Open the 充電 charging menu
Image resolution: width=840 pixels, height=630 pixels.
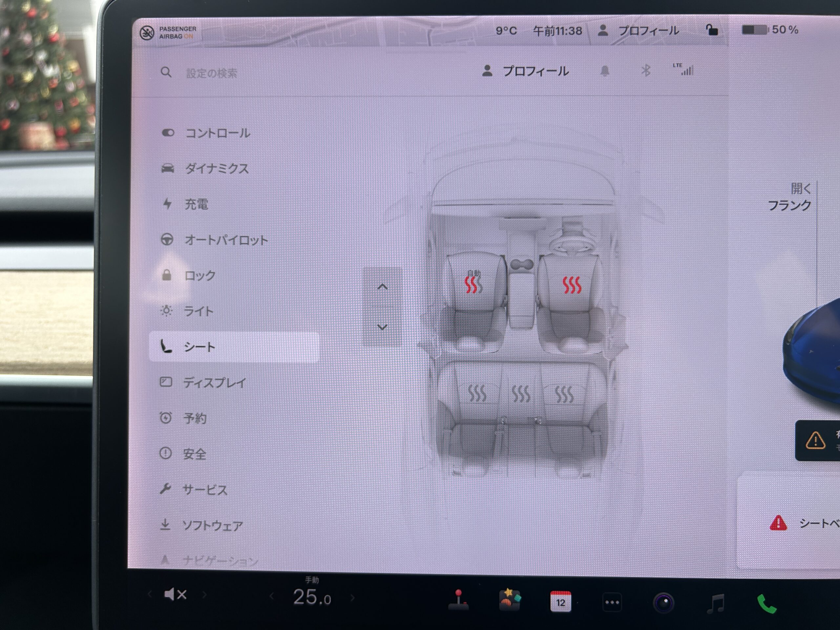(x=196, y=204)
